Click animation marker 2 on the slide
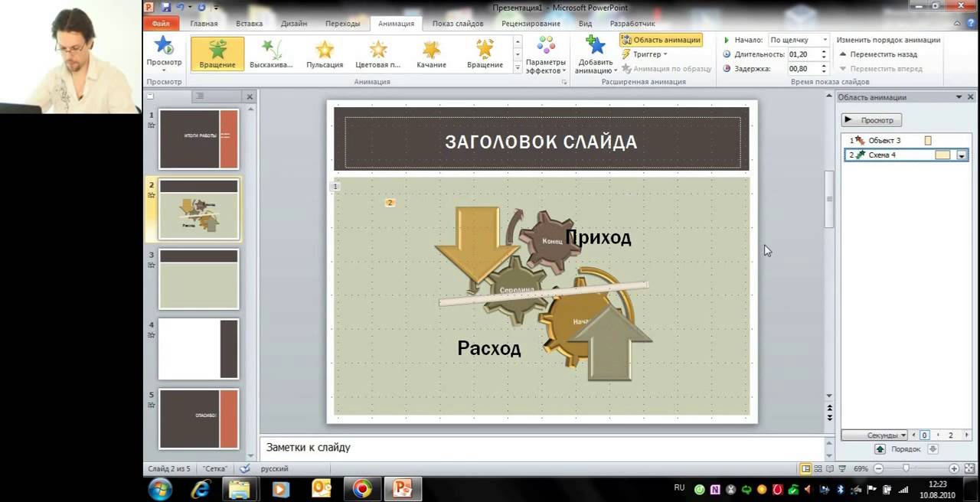Screen dimensions: 980x502 click(390, 203)
